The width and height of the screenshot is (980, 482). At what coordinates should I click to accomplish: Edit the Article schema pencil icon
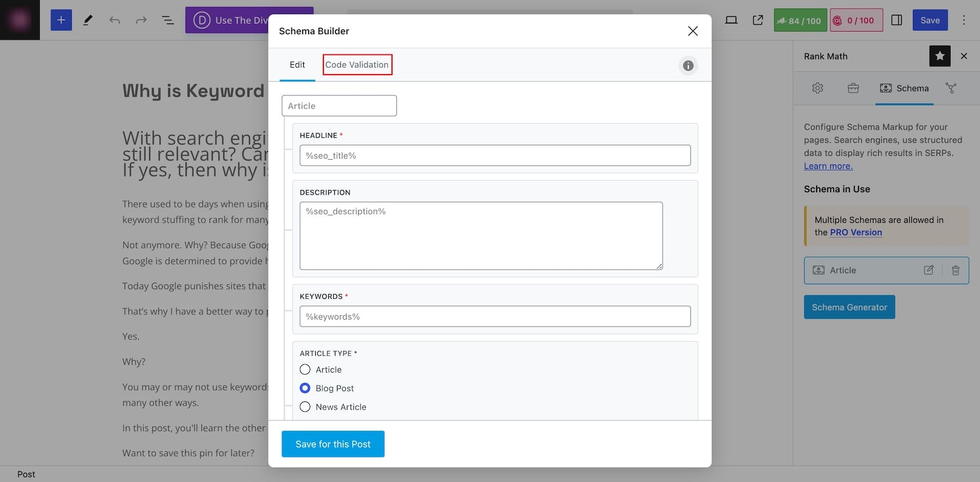tap(929, 270)
